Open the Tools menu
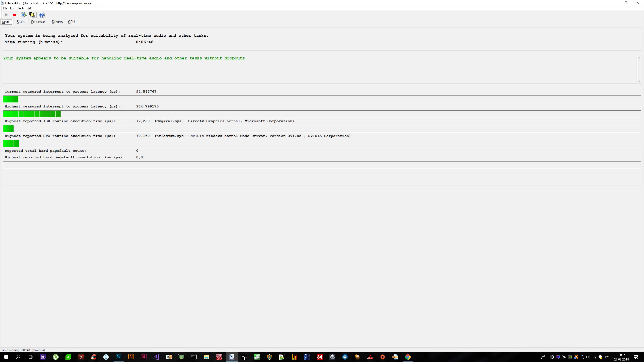 point(20,8)
